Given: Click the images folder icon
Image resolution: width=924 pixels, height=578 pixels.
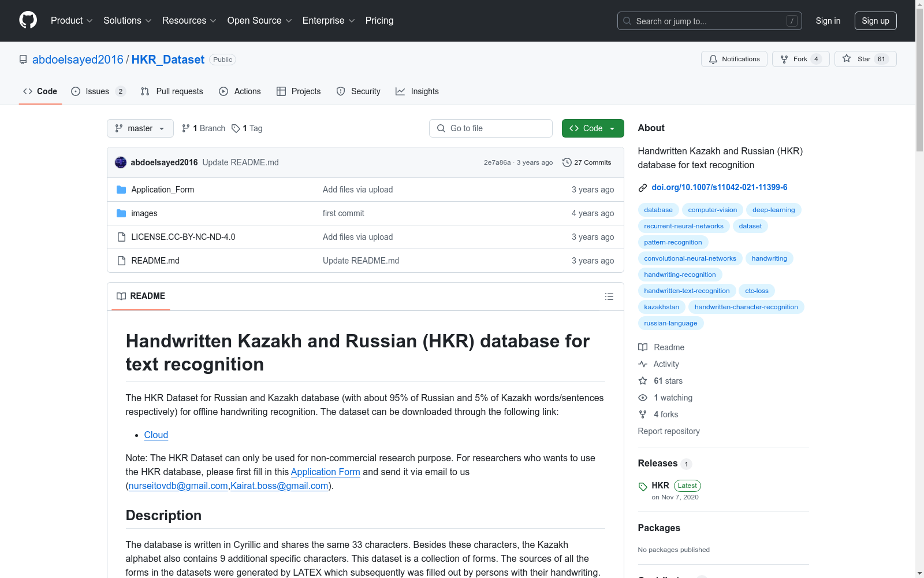Looking at the screenshot, I should (121, 213).
